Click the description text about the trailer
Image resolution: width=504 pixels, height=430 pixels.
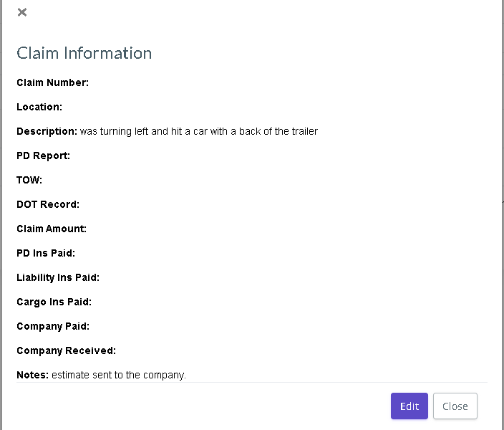pos(198,131)
